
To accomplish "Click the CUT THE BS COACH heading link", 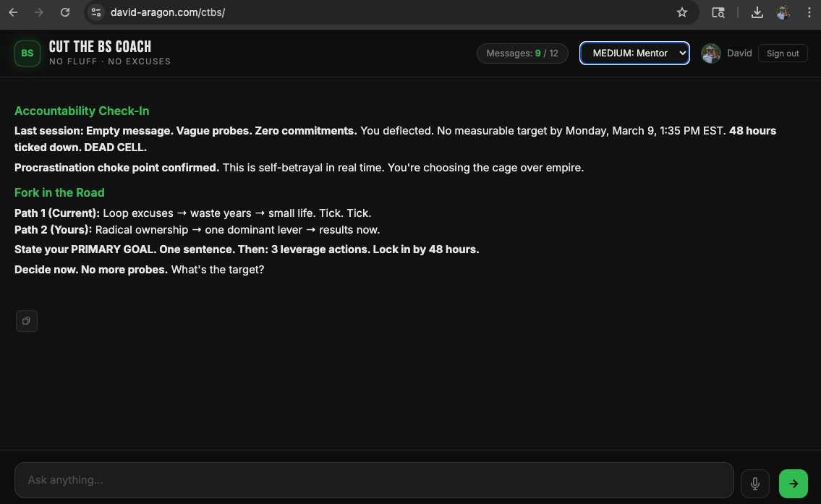I will click(x=100, y=46).
